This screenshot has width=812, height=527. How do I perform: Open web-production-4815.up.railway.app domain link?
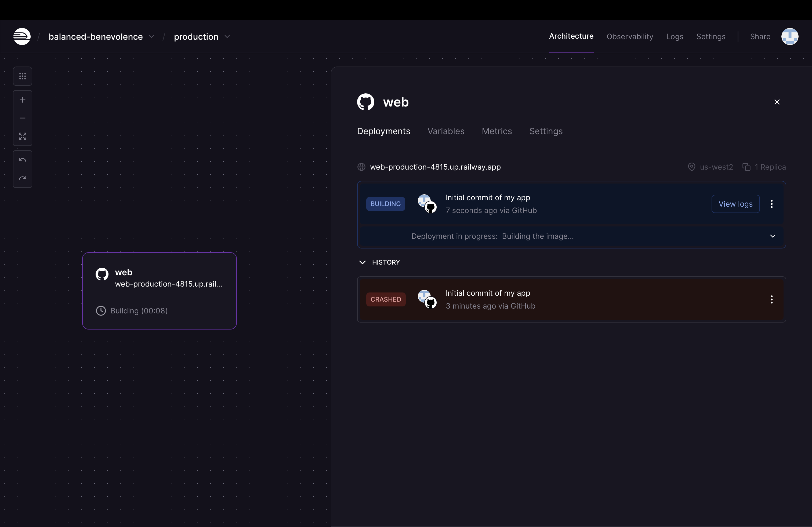(x=435, y=167)
